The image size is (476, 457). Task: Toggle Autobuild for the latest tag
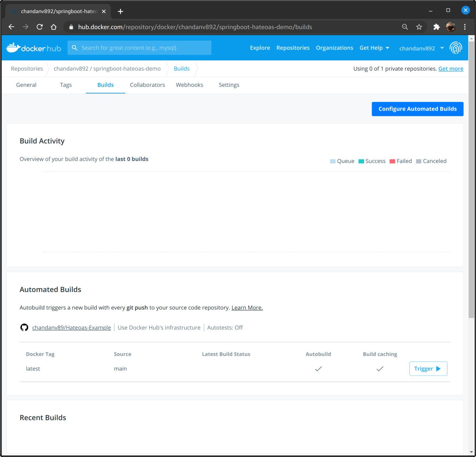pyautogui.click(x=318, y=369)
